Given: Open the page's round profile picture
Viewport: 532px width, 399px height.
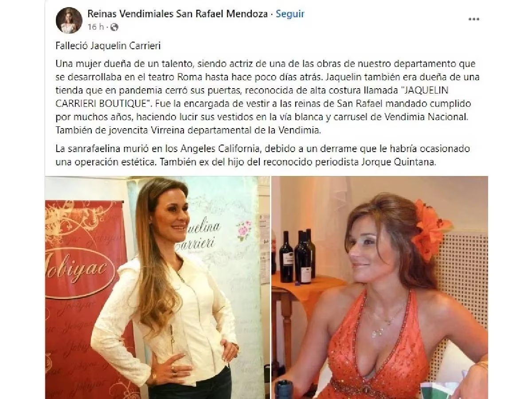Looking at the screenshot, I should (69, 20).
